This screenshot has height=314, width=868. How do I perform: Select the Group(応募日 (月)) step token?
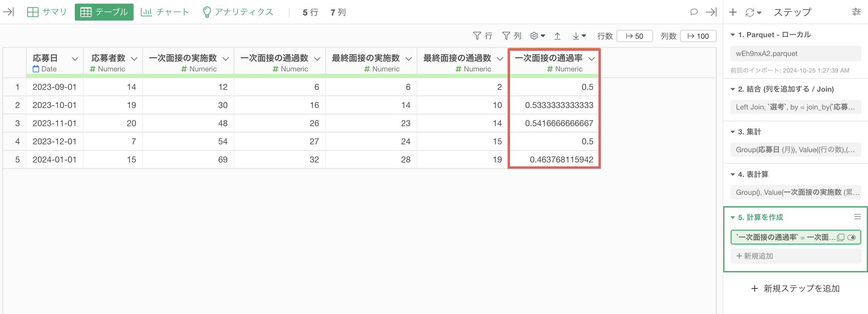[796, 150]
